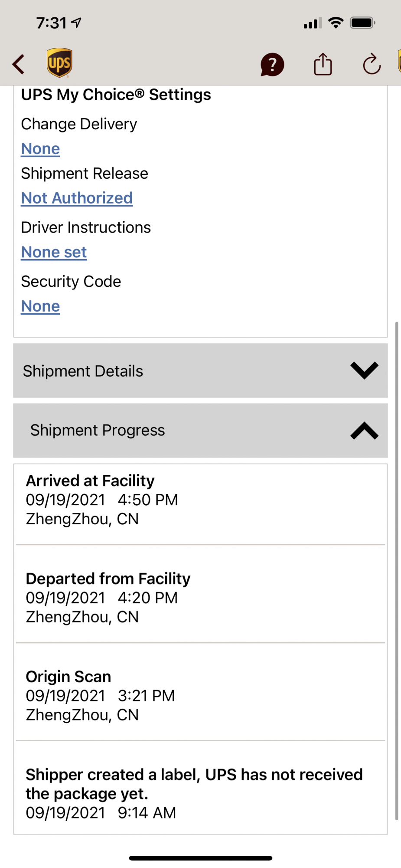Tap the share icon

[x=323, y=64]
